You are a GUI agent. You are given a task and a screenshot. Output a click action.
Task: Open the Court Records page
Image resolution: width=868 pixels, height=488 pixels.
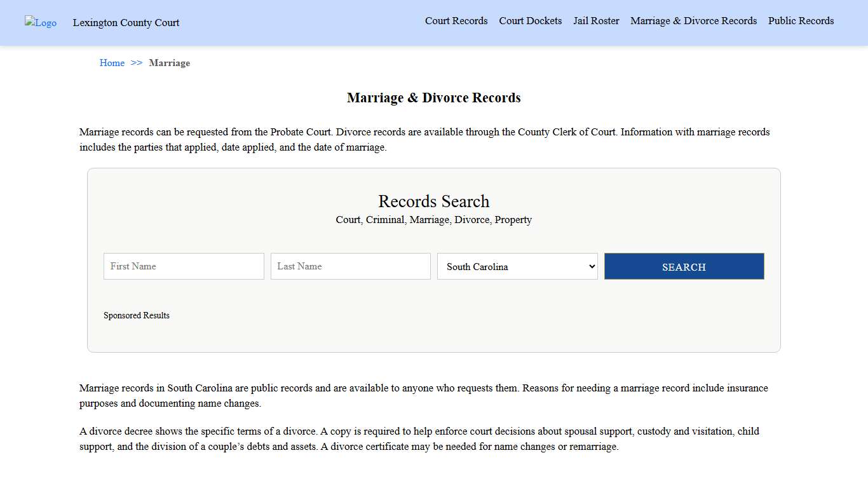click(456, 20)
